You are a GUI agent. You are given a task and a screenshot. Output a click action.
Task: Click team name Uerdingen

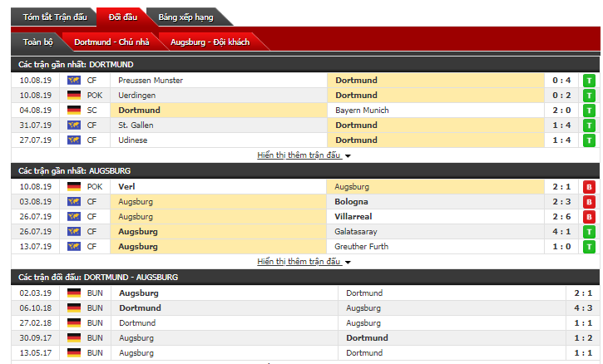click(x=137, y=96)
